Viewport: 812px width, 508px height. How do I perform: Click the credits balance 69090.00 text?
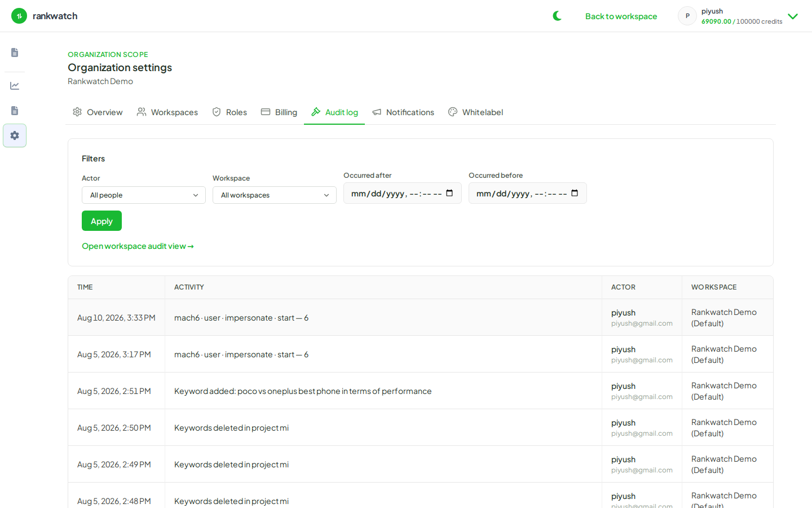[716, 21]
